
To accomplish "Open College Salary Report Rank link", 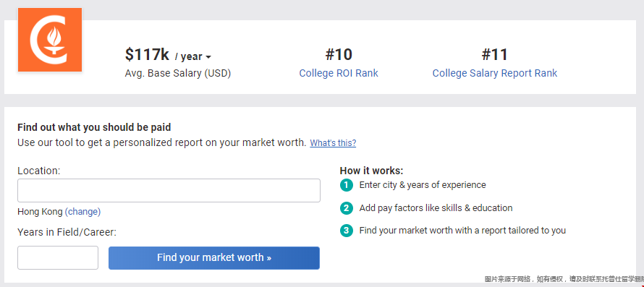I will click(494, 73).
